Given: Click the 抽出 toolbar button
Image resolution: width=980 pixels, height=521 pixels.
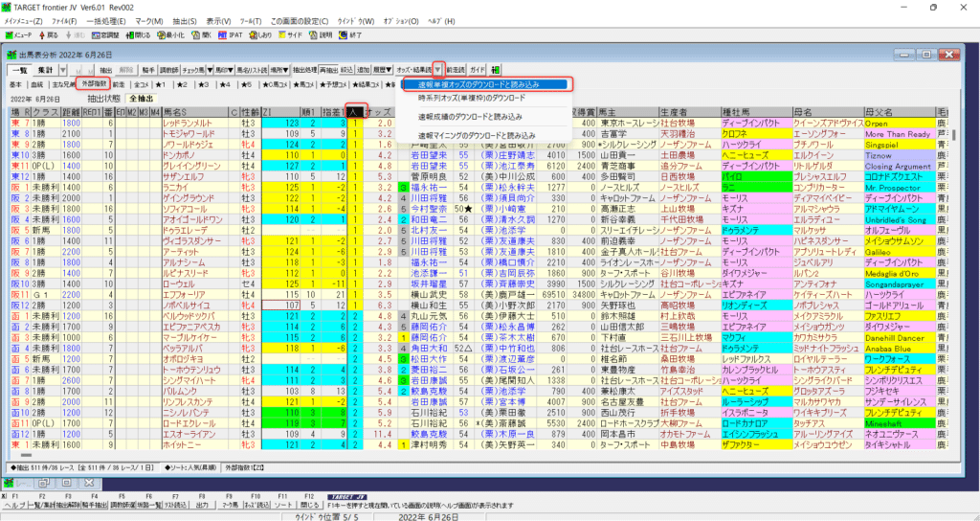Looking at the screenshot, I should click(105, 69).
